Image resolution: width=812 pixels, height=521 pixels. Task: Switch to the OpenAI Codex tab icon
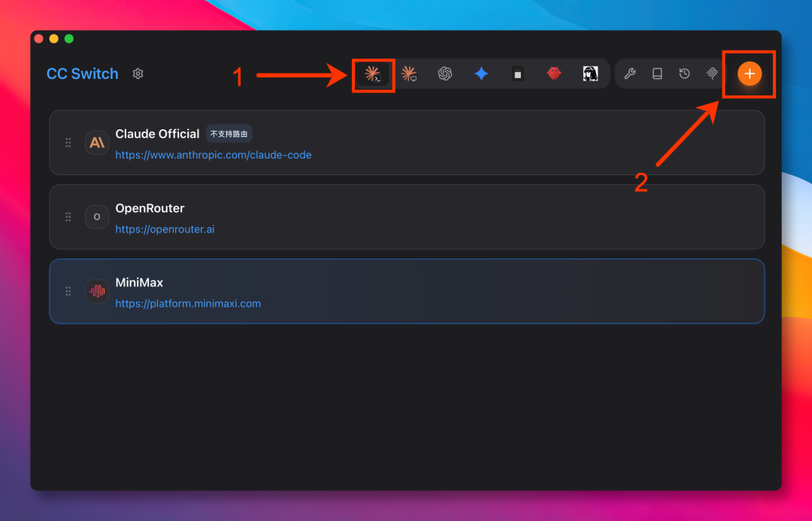coord(445,74)
